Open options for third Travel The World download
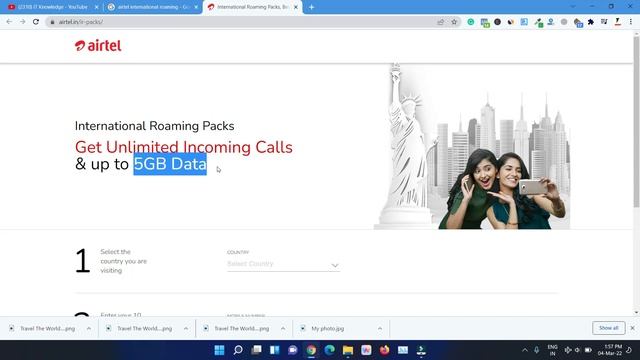The image size is (640, 360). coord(283,329)
